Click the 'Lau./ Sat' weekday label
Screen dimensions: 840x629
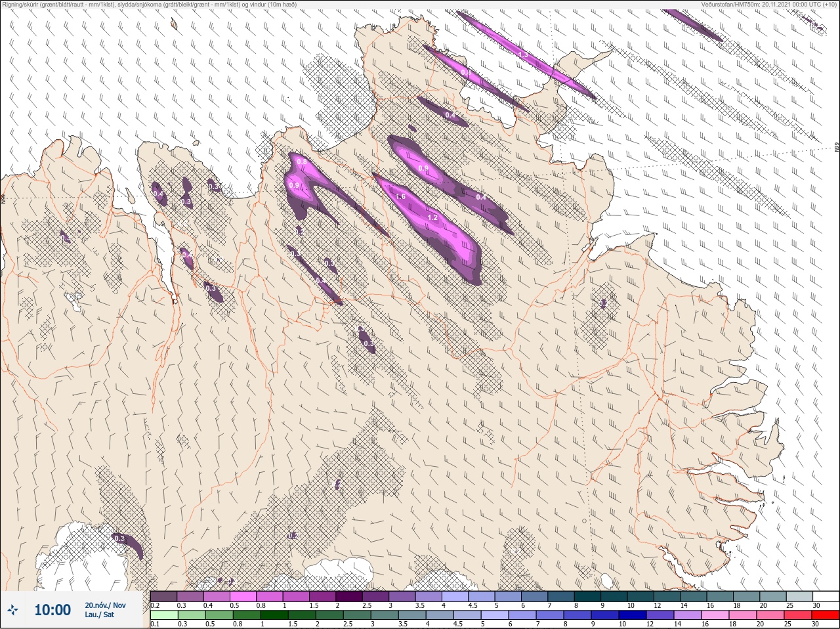pos(99,615)
